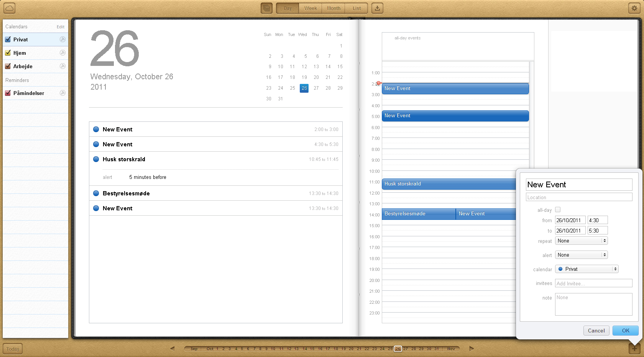Select day 31 in mini calendar
The image size is (644, 357).
(281, 99)
